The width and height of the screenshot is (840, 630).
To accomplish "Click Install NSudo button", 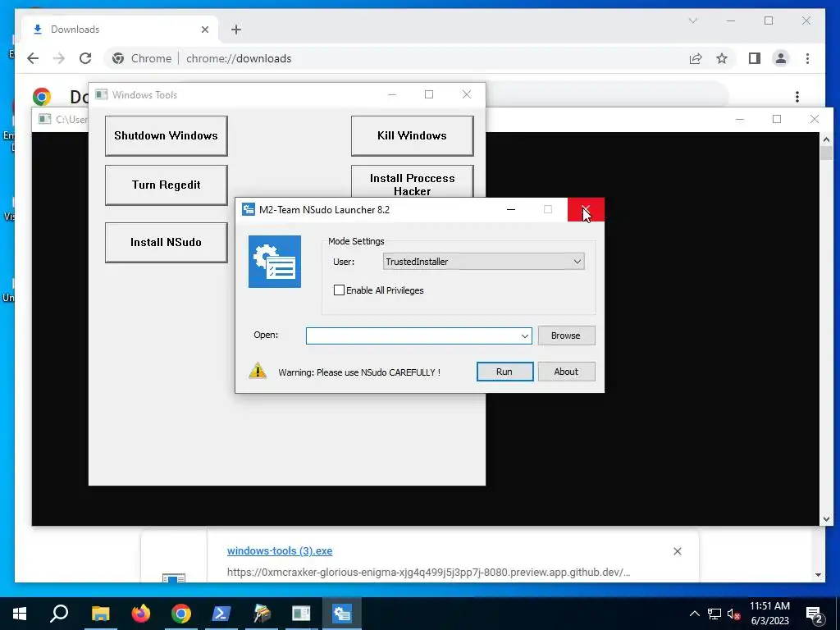I will pyautogui.click(x=166, y=242).
